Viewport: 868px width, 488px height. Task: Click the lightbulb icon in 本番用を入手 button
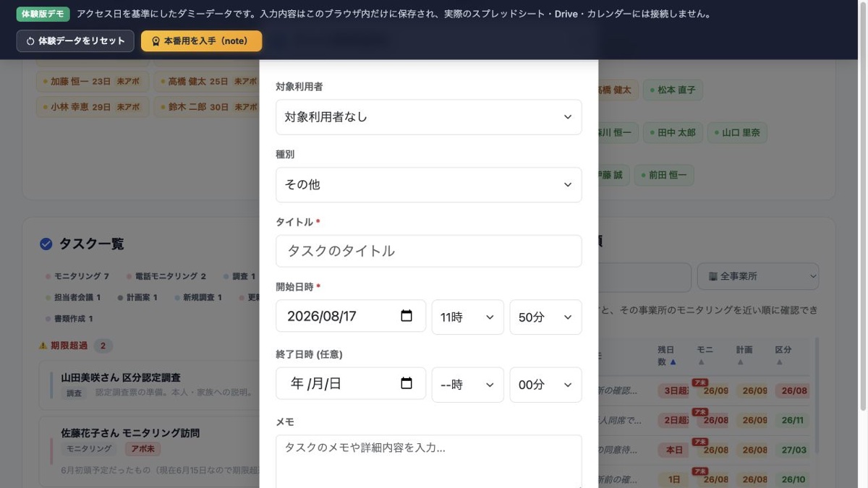click(156, 41)
